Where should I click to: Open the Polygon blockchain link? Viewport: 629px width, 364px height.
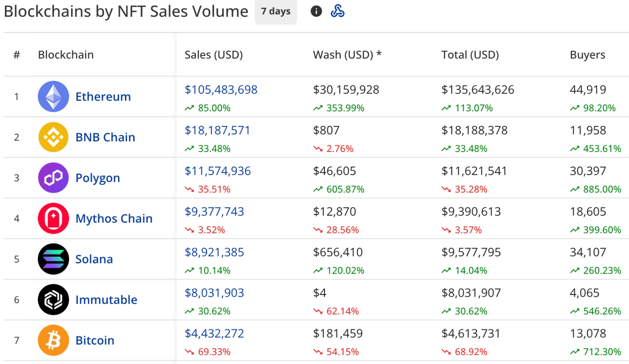click(x=98, y=178)
